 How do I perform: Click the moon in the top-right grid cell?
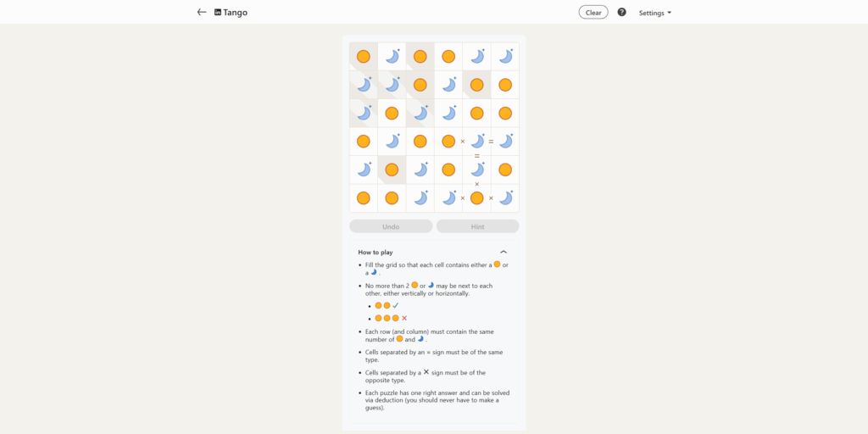click(505, 57)
